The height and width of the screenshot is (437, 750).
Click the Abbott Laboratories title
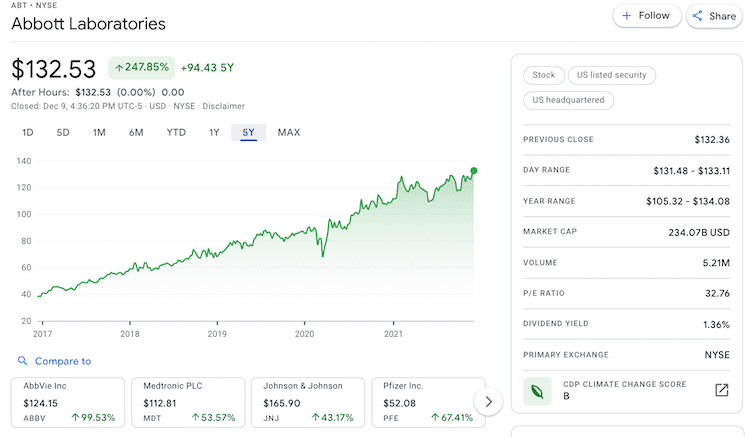pyautogui.click(x=88, y=24)
